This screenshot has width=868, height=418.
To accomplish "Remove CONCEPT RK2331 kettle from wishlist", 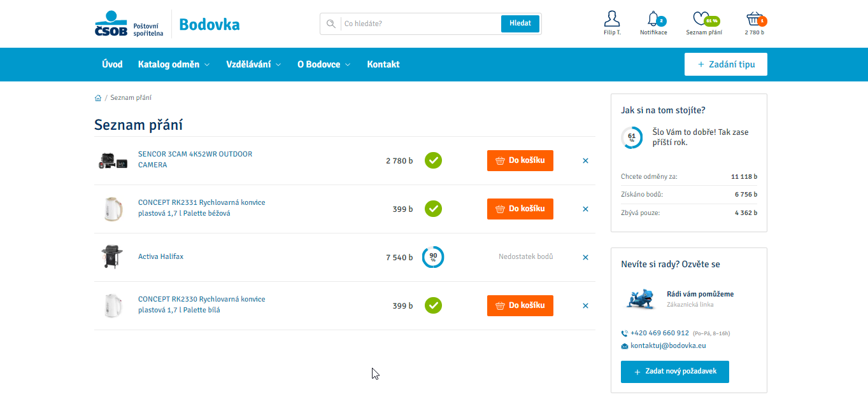I will coord(585,209).
